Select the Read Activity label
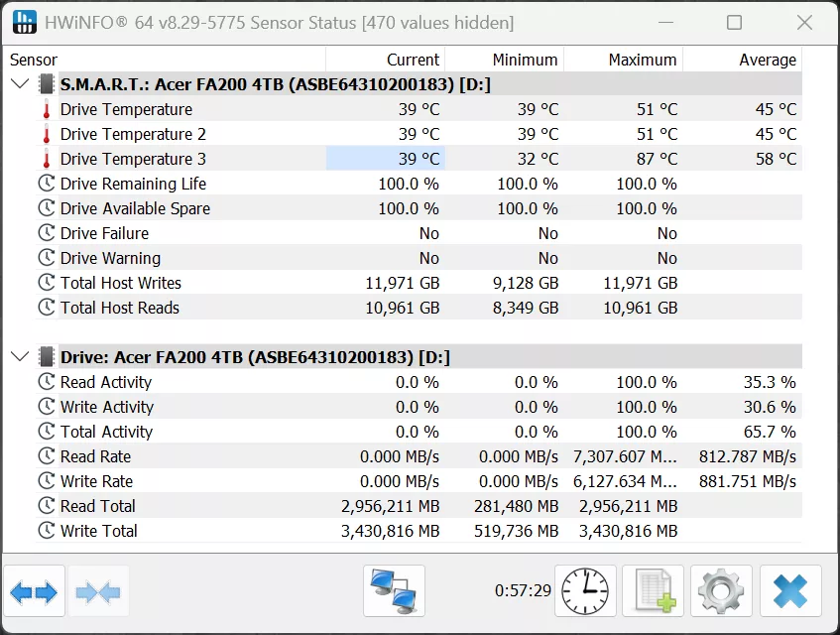 (106, 382)
